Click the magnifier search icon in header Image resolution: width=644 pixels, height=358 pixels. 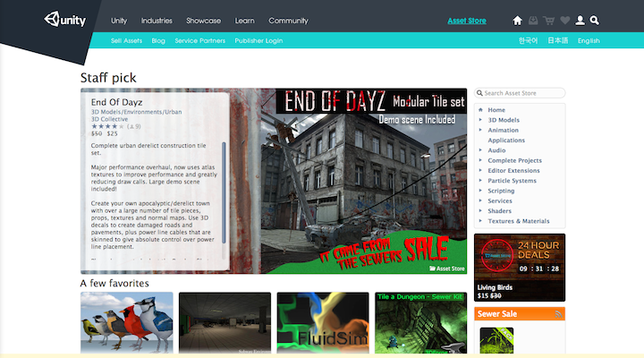tap(594, 21)
